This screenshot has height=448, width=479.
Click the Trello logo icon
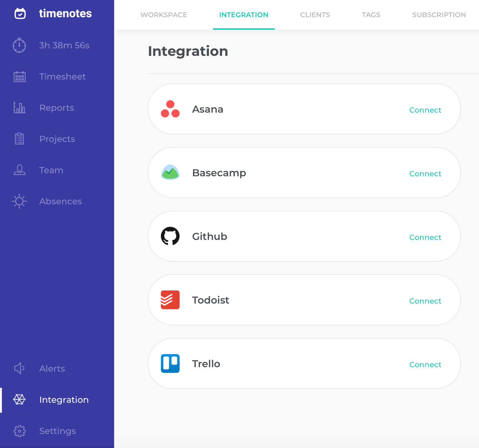click(x=170, y=363)
